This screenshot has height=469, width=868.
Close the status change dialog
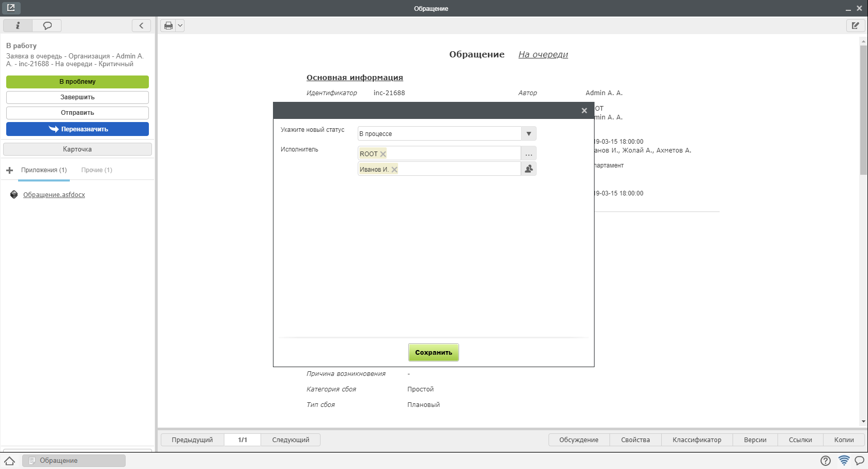(584, 111)
